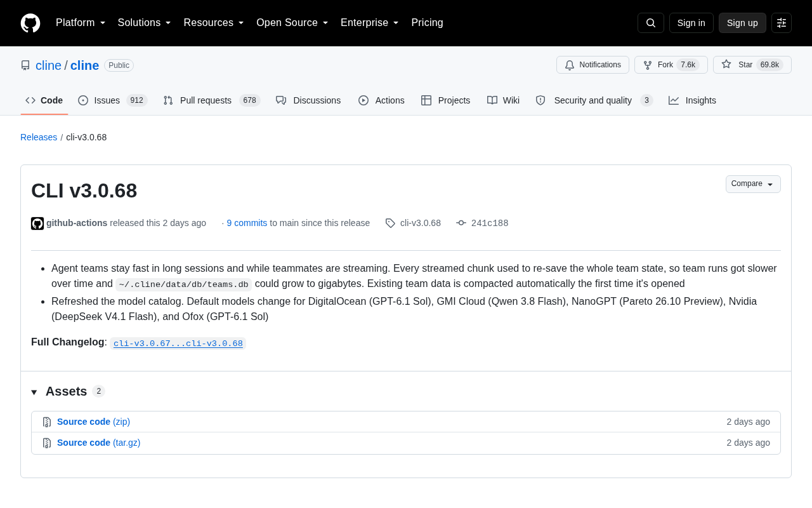Open the search magnifier button
Viewport: 812px width, 508px height.
pyautogui.click(x=651, y=23)
